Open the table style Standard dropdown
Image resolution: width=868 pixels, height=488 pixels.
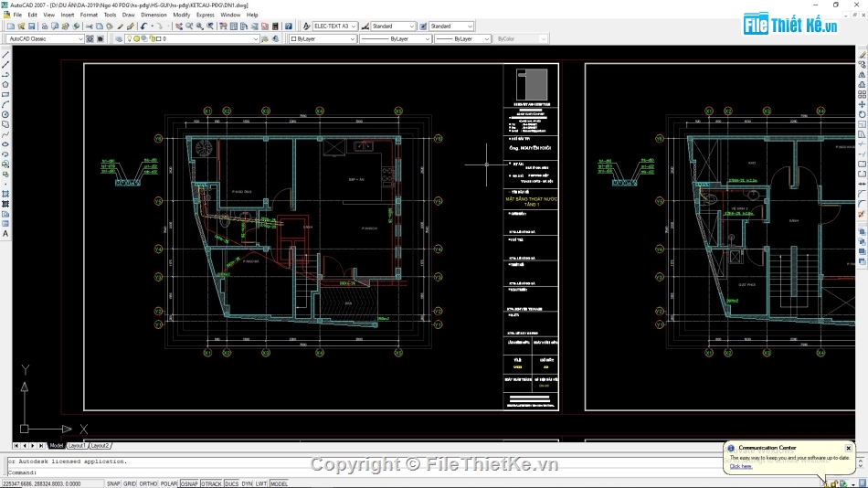click(x=451, y=26)
